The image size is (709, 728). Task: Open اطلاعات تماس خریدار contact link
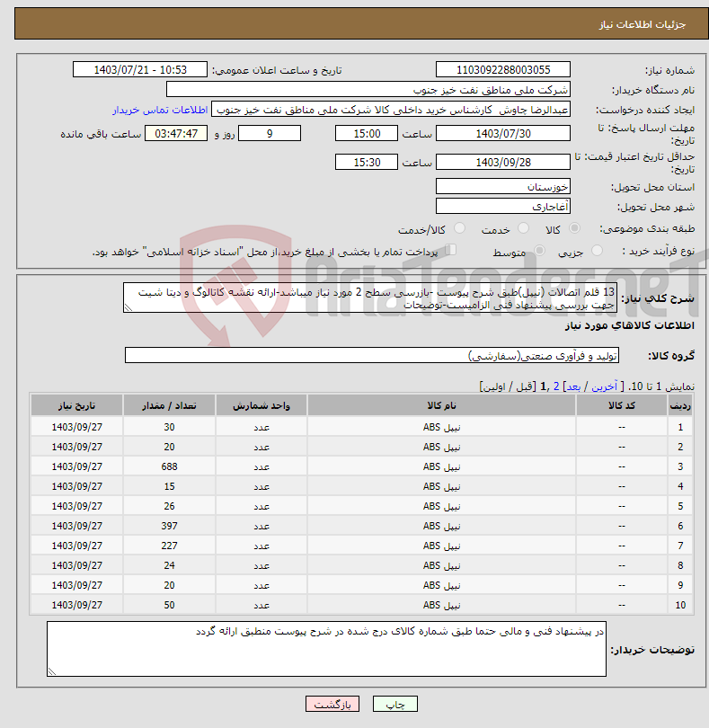pyautogui.click(x=160, y=110)
